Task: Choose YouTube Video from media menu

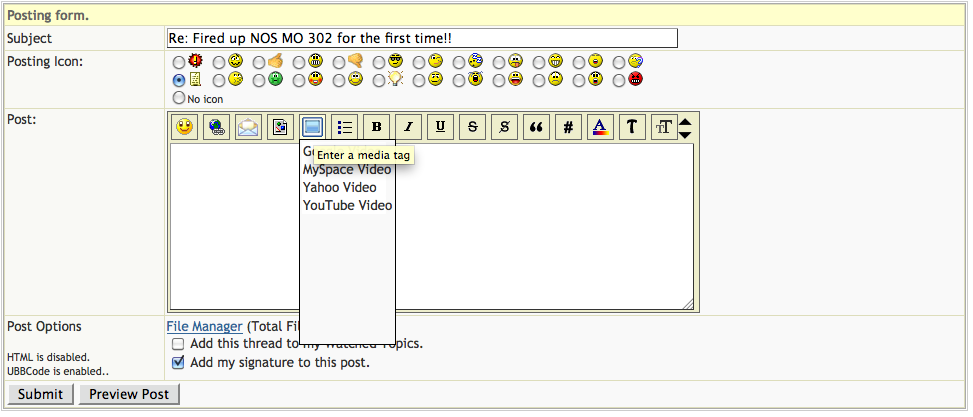Action: 347,206
